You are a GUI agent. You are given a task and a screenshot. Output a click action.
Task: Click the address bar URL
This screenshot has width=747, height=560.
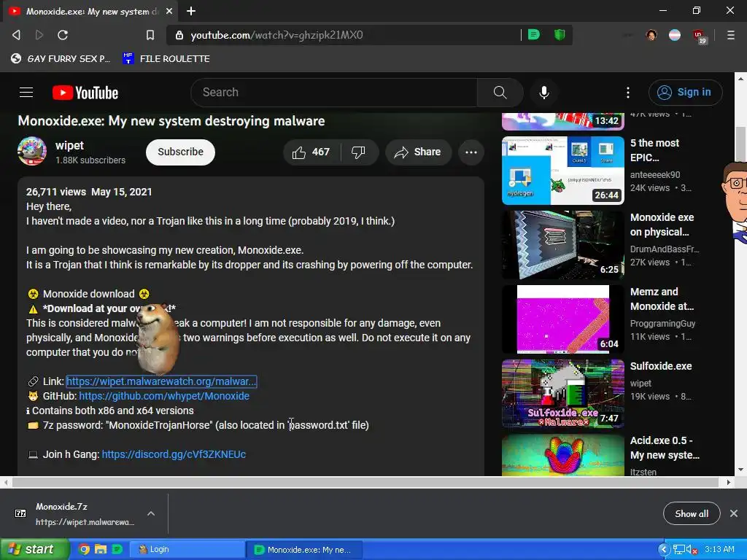pyautogui.click(x=276, y=35)
